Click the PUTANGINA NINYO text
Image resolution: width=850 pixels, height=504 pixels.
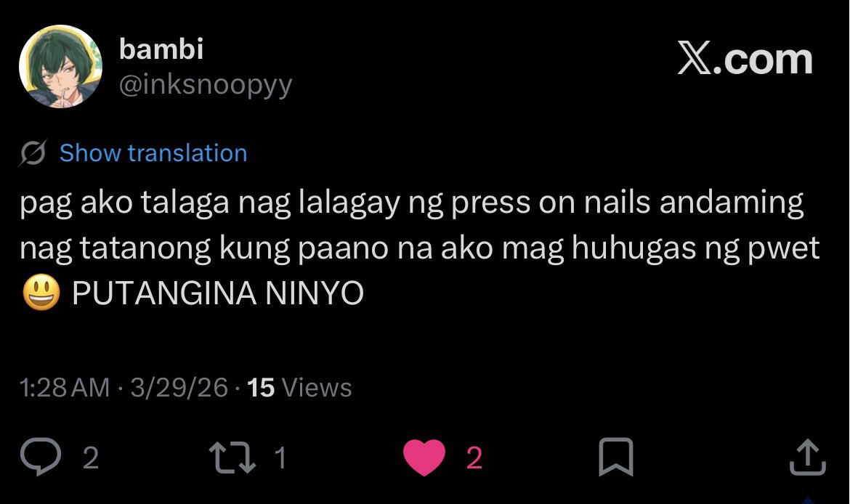click(217, 293)
